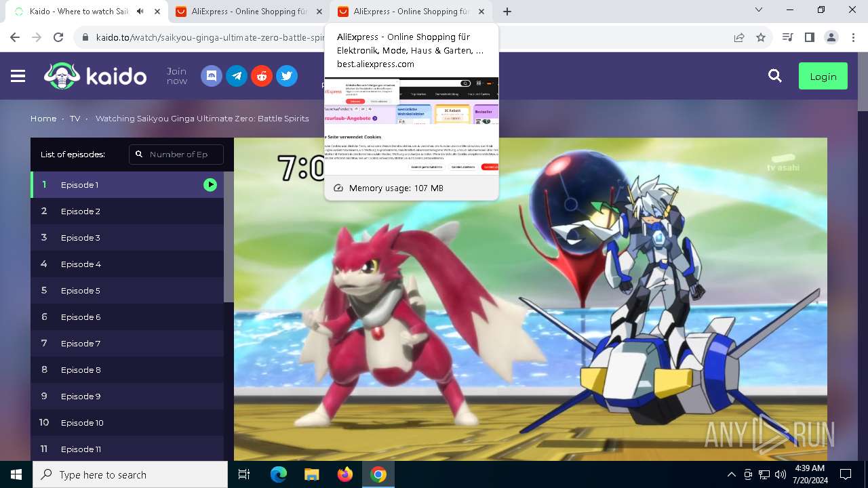The height and width of the screenshot is (488, 868).
Task: Open the Chrome three-dot menu
Action: click(x=853, y=37)
